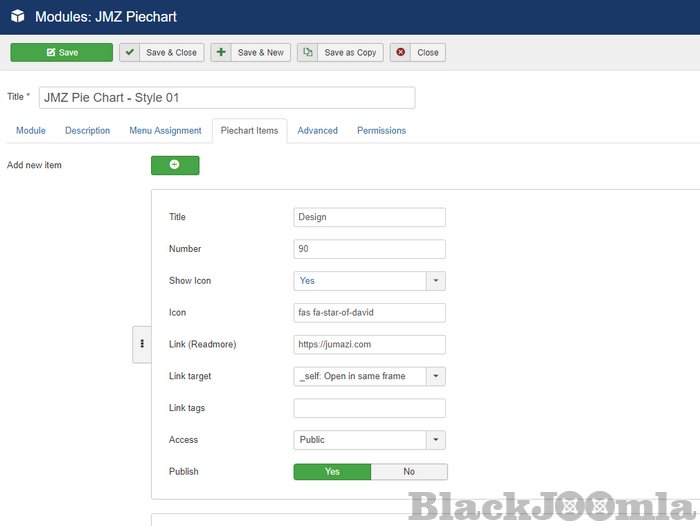The width and height of the screenshot is (700, 526).
Task: Expand the Link target dropdown
Action: point(369,376)
